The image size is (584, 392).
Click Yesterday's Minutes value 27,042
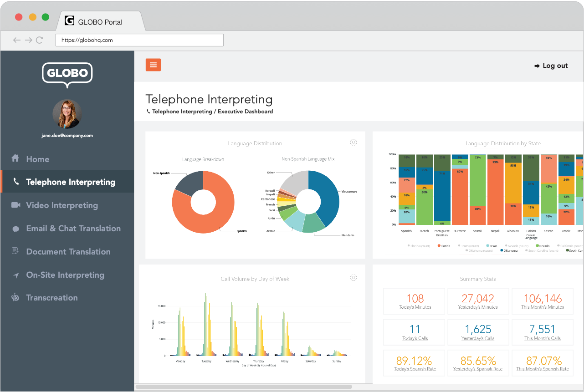click(x=478, y=299)
